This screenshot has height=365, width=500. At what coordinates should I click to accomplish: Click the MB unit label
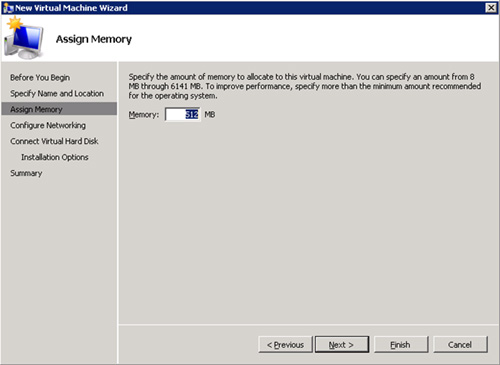[210, 115]
